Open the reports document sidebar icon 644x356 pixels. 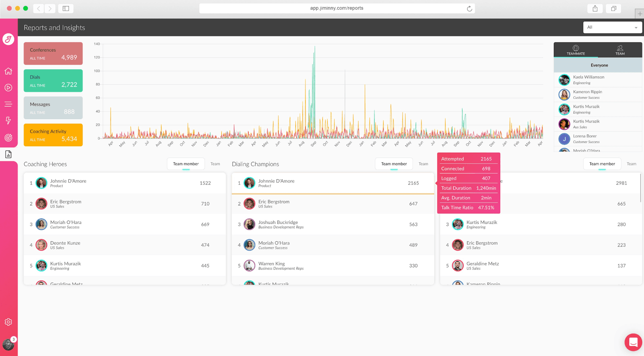click(x=8, y=154)
